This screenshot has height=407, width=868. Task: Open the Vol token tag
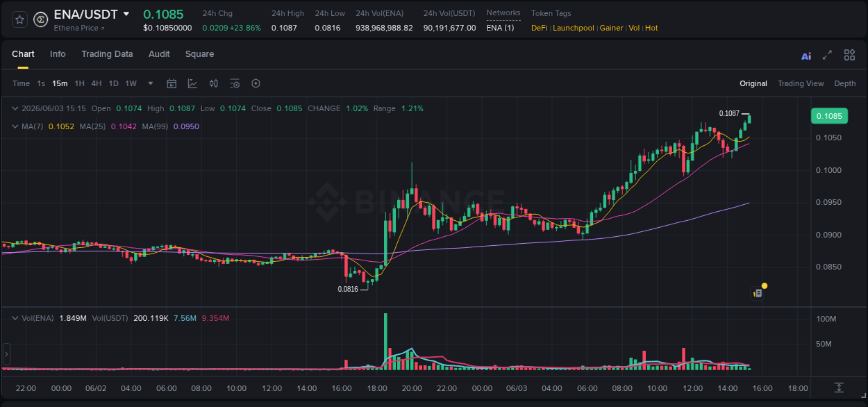634,28
